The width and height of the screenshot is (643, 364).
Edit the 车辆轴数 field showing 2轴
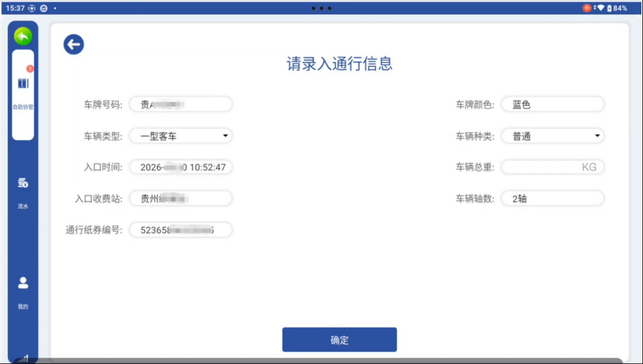pos(553,199)
